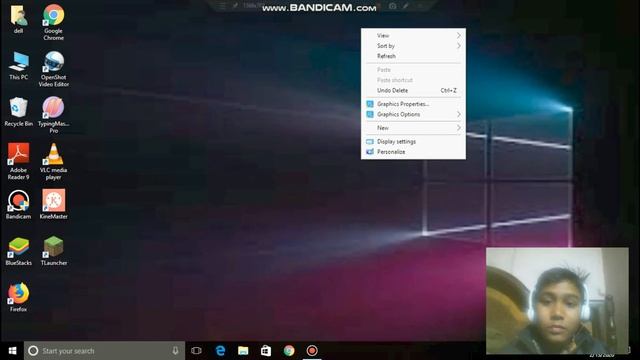Select the Recycle Bin icon
Viewport: 640px width, 360px height.
(18, 112)
